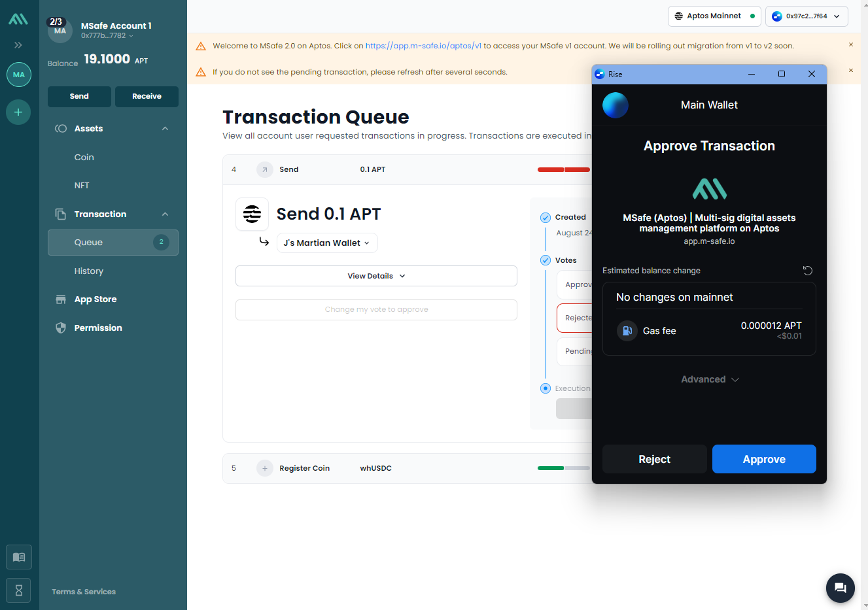Open the book documentation icon
Viewport: 868px width, 610px height.
click(19, 557)
